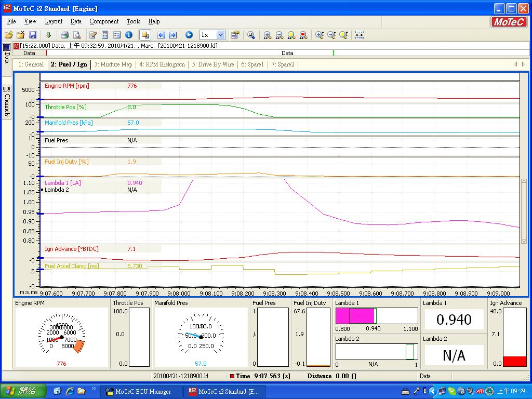Click the open folder icon in the toolbar
The width and height of the screenshot is (532, 399).
[x=9, y=35]
